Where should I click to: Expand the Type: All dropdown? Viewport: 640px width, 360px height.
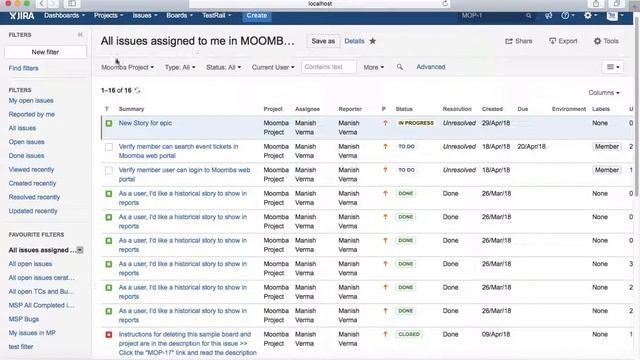tap(180, 67)
